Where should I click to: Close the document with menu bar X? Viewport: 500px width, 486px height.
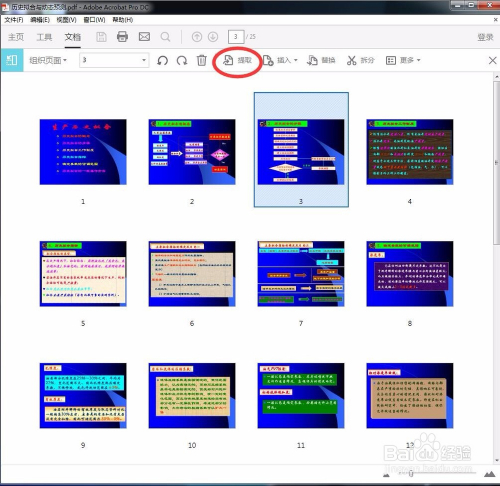point(496,20)
